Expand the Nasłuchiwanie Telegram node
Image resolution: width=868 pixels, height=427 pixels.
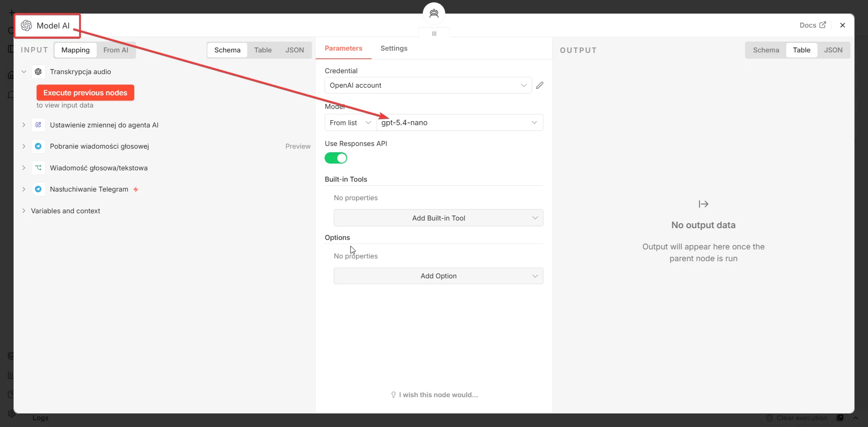pyautogui.click(x=24, y=189)
